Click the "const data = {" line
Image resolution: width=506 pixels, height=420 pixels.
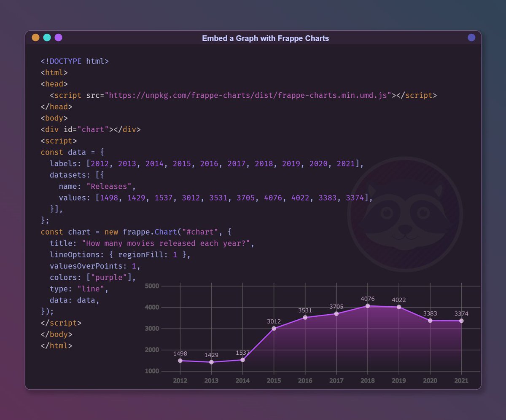72,152
